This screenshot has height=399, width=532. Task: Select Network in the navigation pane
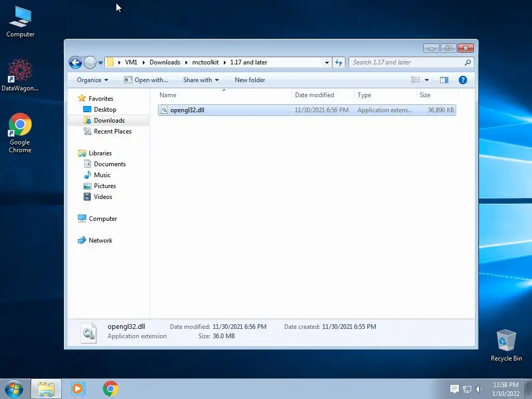pos(100,241)
